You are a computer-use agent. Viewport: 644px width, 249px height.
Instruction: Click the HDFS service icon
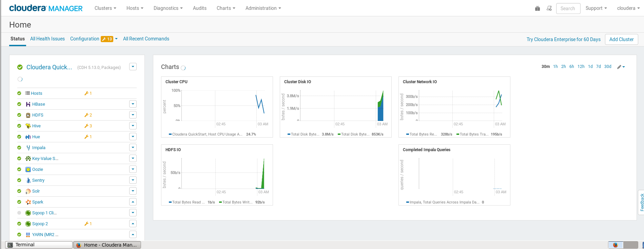pos(28,115)
